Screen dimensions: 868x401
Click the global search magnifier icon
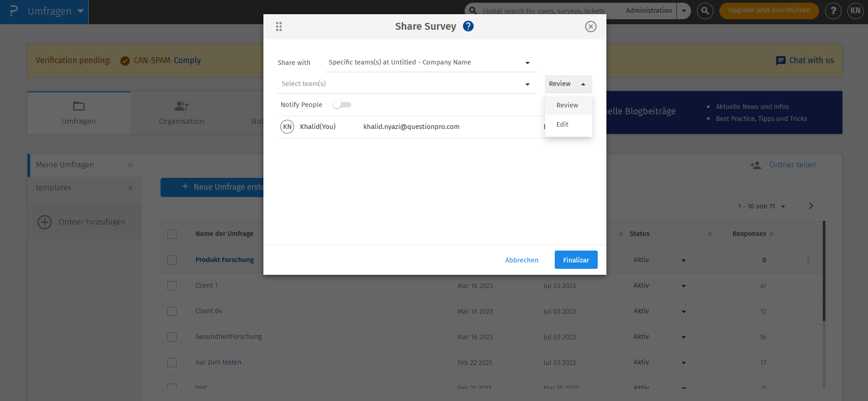tap(473, 11)
